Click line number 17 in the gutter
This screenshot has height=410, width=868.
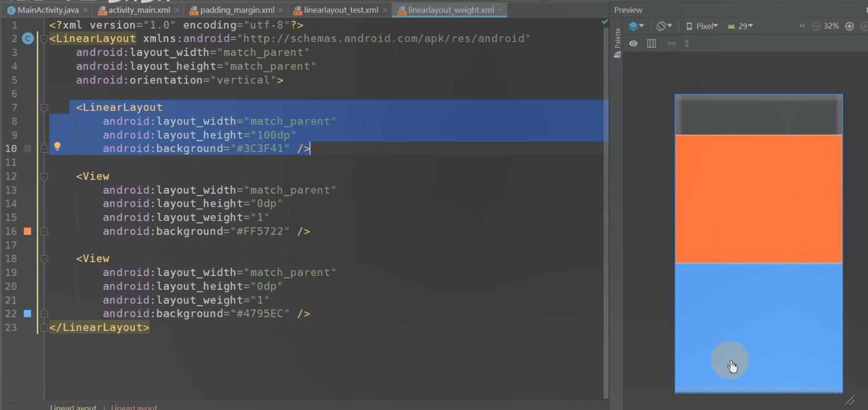[x=11, y=245]
